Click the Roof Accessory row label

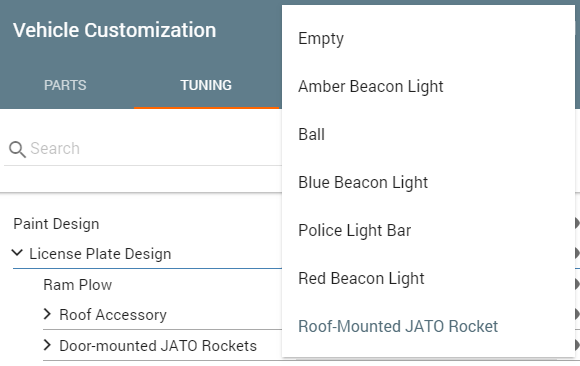pos(113,315)
